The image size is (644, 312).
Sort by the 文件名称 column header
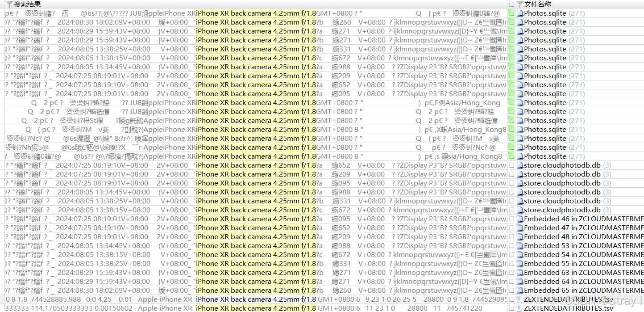coord(538,4)
